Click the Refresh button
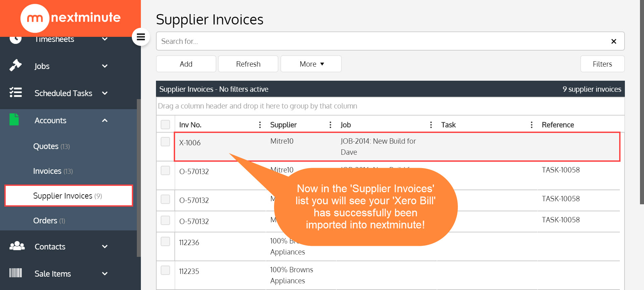 click(x=248, y=64)
